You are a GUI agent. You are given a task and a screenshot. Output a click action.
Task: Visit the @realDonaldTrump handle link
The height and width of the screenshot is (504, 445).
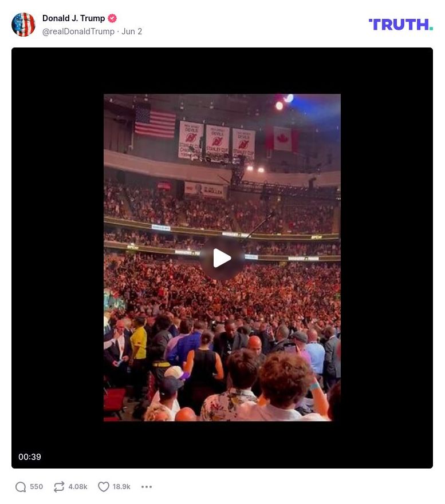coord(78,31)
